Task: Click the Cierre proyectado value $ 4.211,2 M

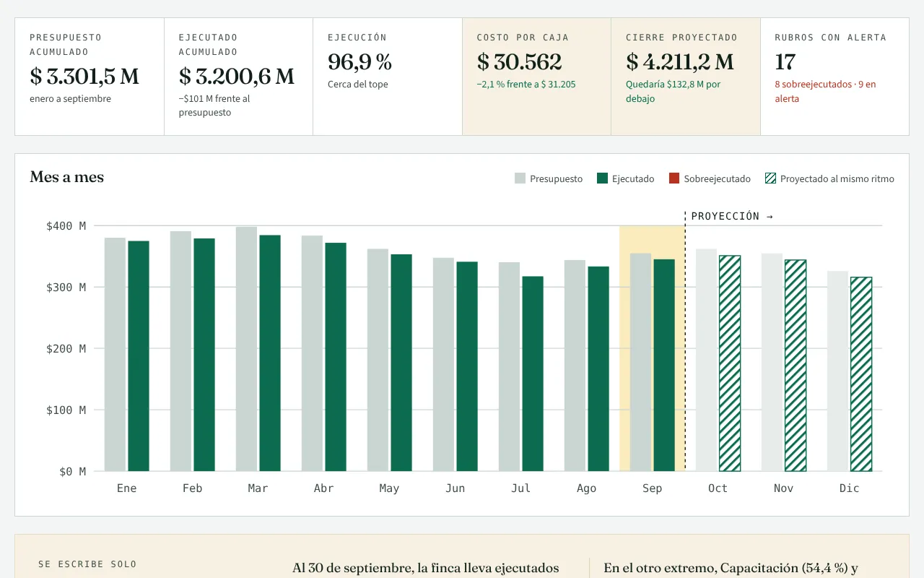Action: (x=680, y=62)
